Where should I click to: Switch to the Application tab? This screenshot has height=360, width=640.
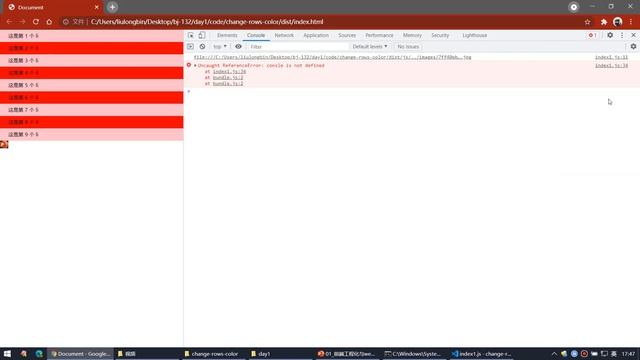point(316,36)
